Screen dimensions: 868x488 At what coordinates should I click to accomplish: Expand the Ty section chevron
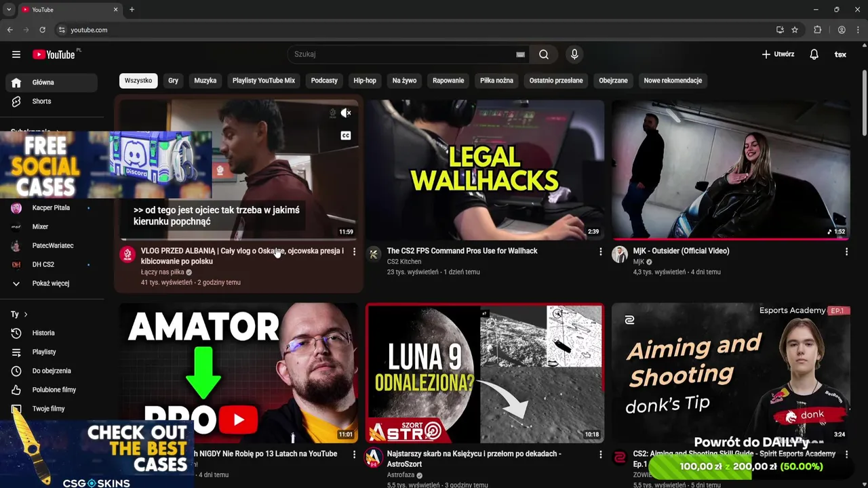pos(26,314)
